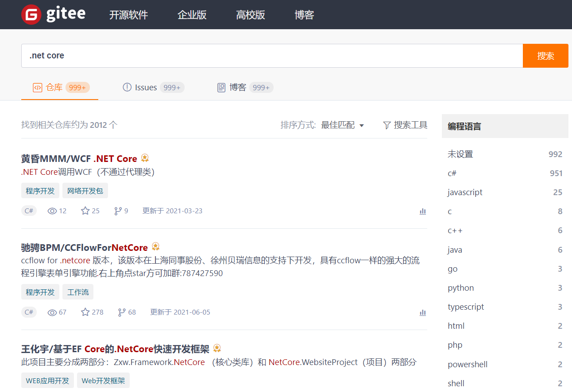Click the exclamation icon on Issues tab
This screenshot has height=392, width=572.
[127, 88]
